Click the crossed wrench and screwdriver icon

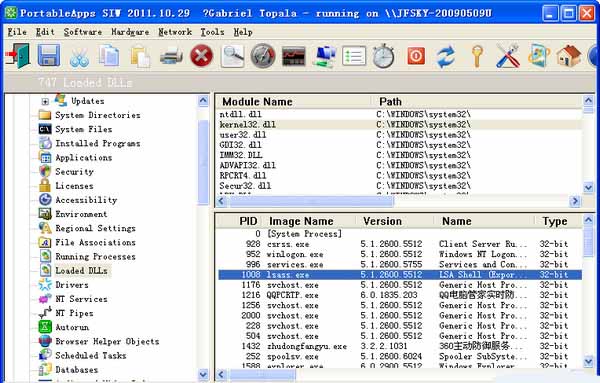point(508,56)
